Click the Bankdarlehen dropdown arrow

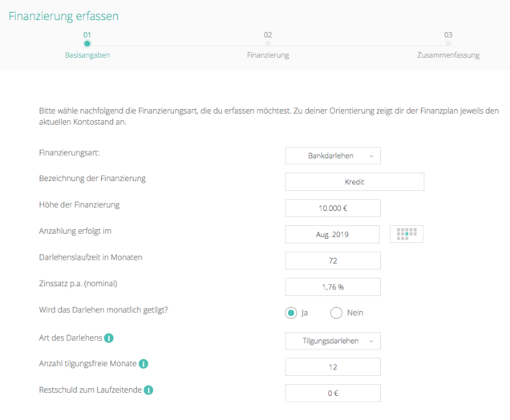(x=371, y=156)
